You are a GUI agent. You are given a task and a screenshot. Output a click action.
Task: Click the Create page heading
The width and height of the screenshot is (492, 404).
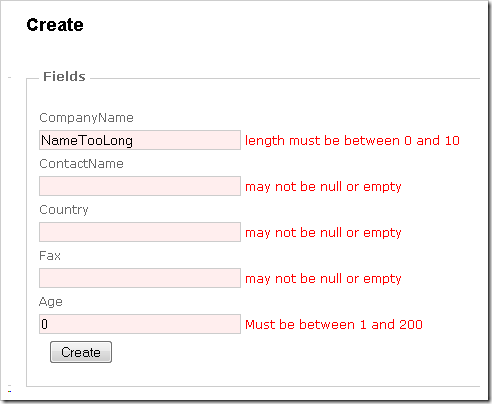55,25
